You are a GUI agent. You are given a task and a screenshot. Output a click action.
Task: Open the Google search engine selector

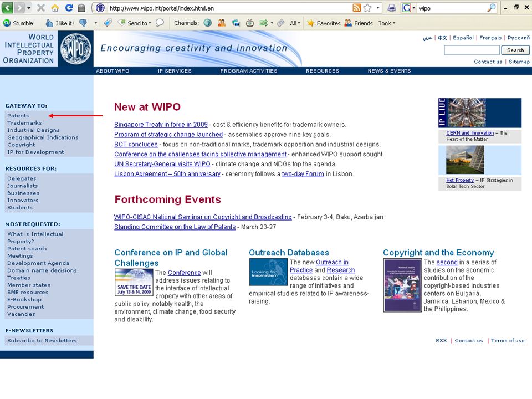click(x=408, y=8)
